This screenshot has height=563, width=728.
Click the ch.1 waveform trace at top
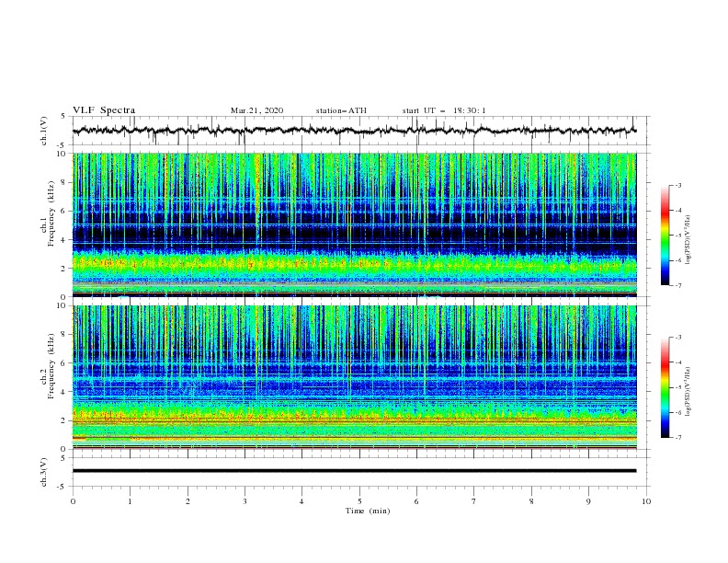point(354,131)
